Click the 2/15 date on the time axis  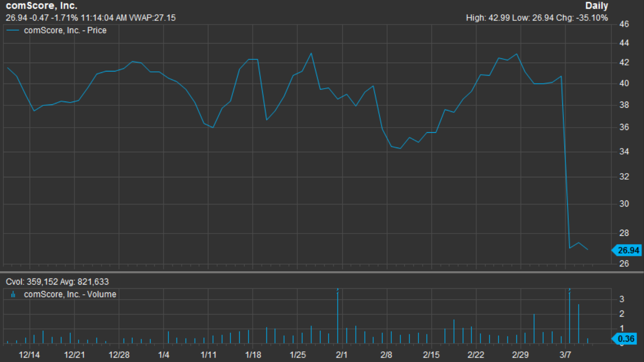point(431,355)
